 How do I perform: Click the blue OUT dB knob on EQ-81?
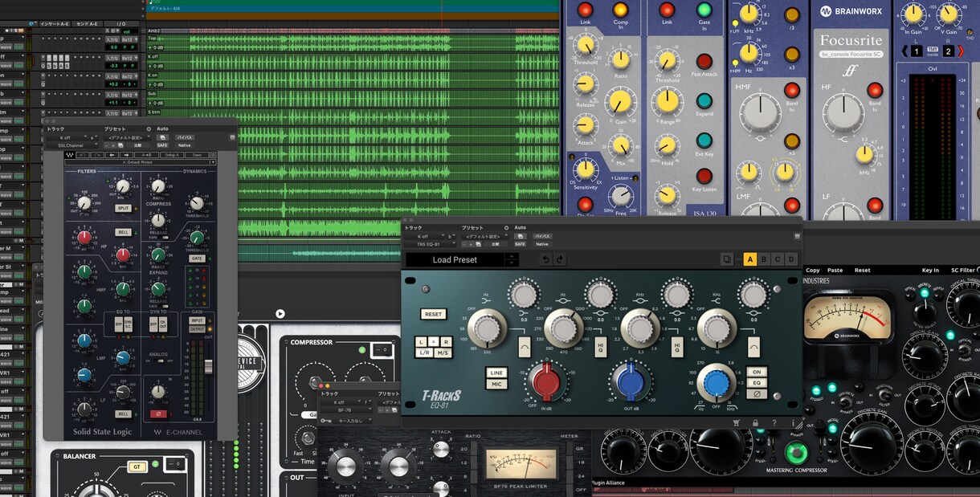click(x=631, y=381)
